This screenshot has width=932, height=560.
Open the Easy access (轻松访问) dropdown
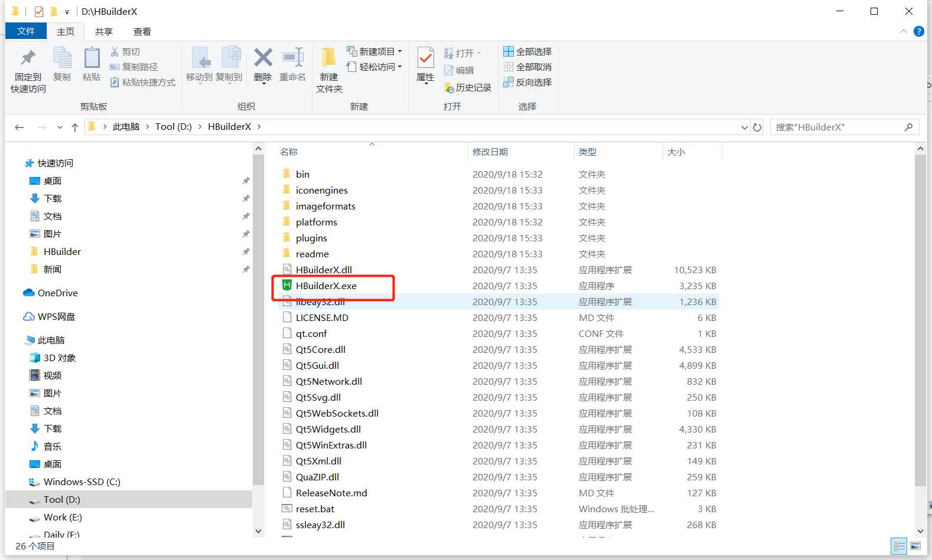pyautogui.click(x=374, y=67)
